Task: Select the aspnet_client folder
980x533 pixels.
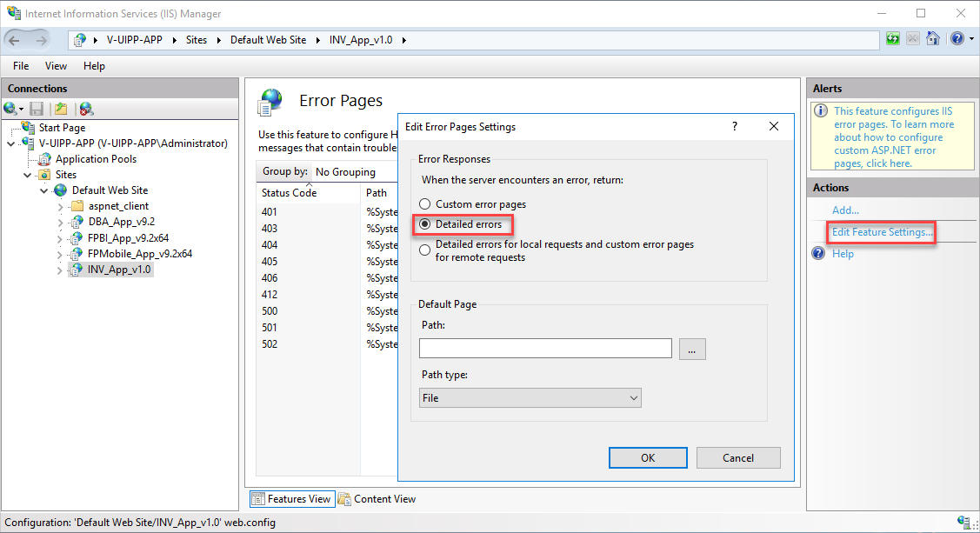Action: [x=119, y=205]
